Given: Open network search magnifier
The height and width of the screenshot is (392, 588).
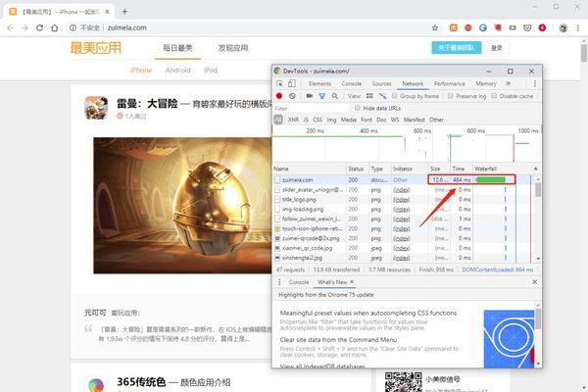Looking at the screenshot, I should [335, 96].
